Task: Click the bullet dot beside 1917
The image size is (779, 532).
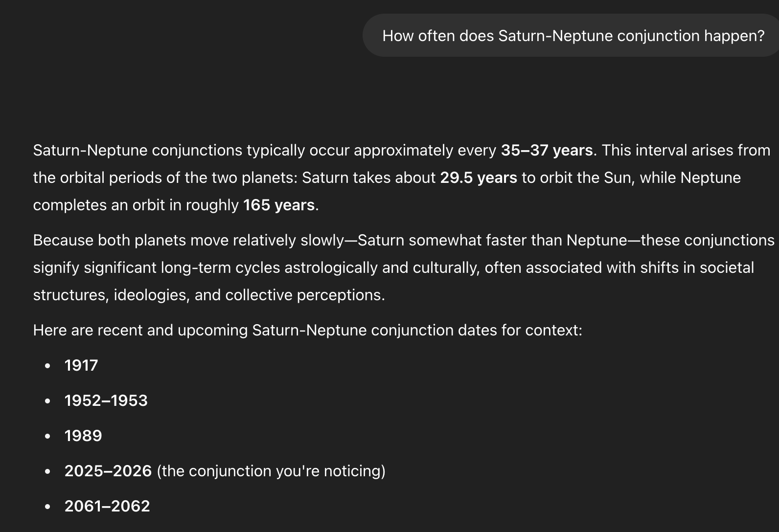Action: coord(47,366)
